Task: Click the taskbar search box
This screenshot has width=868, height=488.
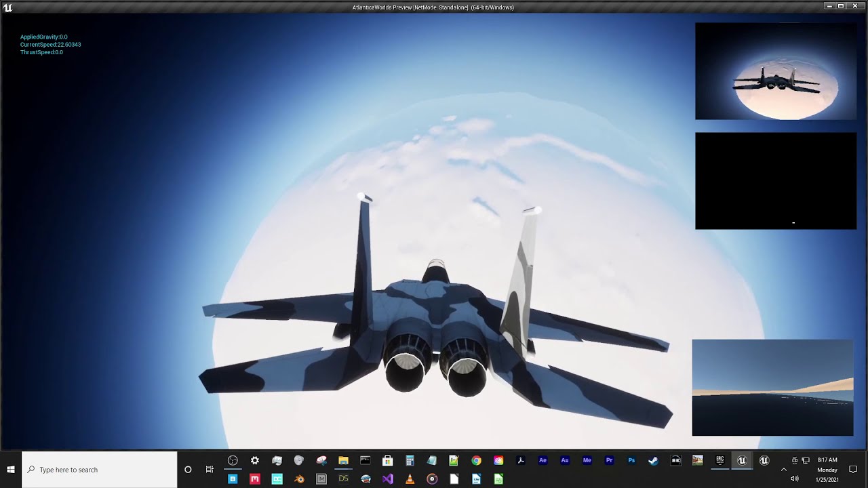Action: coord(100,470)
